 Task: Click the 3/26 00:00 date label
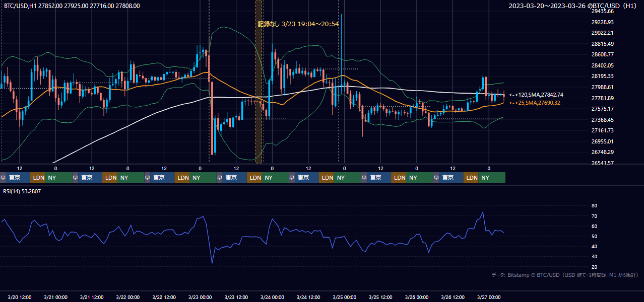417,297
